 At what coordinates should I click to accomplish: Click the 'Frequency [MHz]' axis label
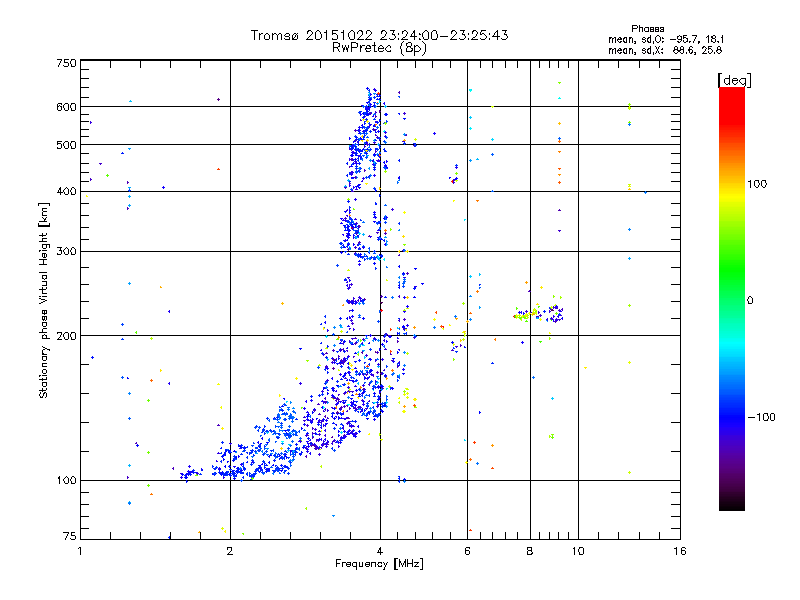[x=379, y=564]
